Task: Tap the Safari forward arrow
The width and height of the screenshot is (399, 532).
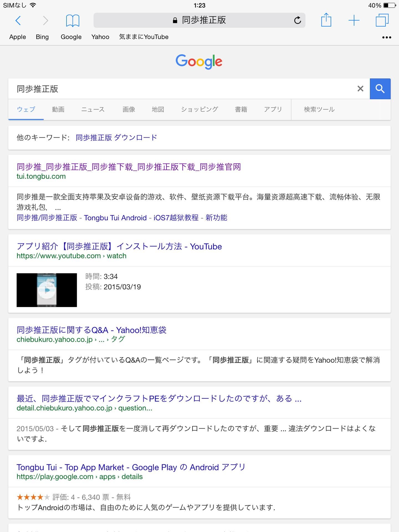Action: click(45, 21)
